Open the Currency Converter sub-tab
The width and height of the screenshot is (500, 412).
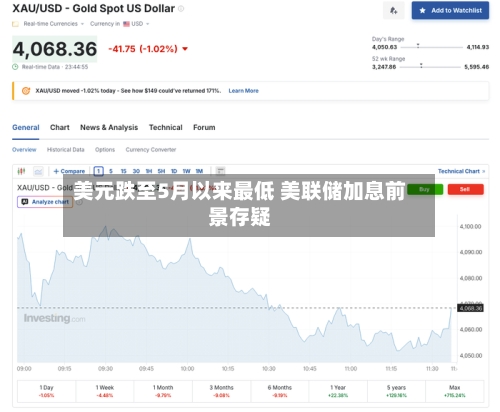(x=151, y=150)
